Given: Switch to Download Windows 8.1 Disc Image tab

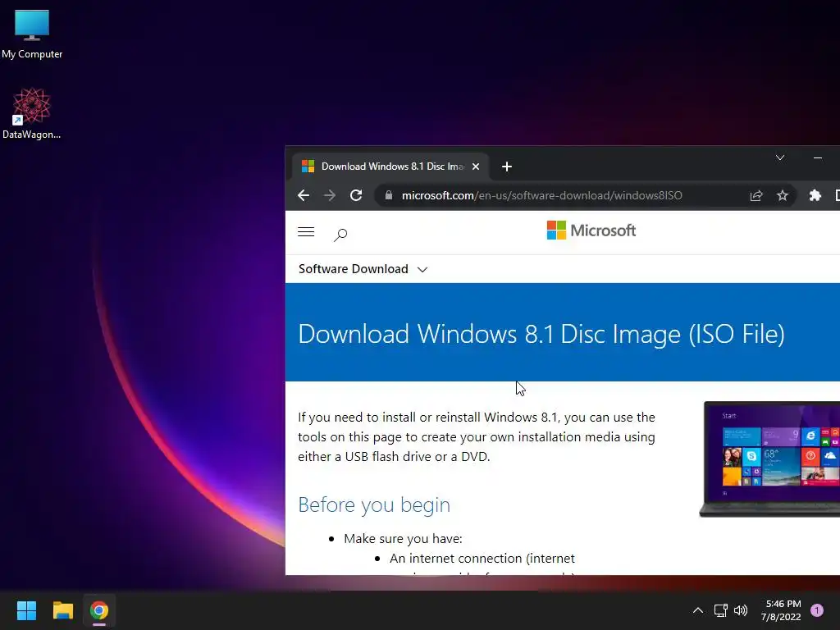Looking at the screenshot, I should (x=391, y=167).
